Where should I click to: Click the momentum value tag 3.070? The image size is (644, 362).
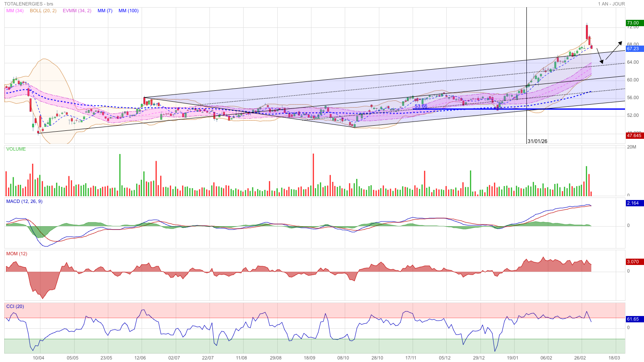click(x=633, y=262)
